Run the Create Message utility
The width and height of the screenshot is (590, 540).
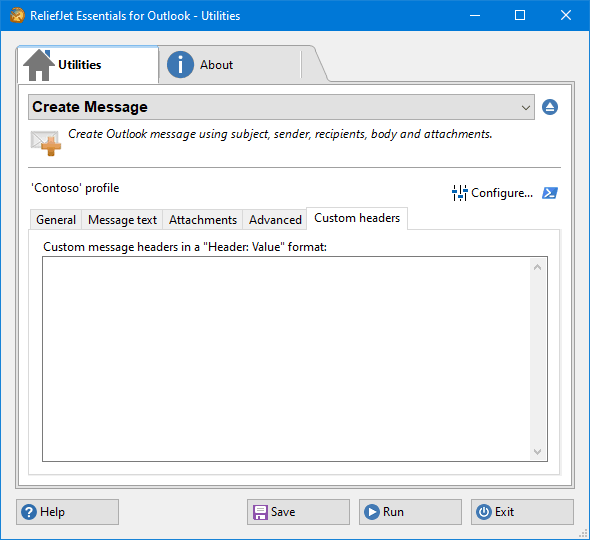pos(410,512)
